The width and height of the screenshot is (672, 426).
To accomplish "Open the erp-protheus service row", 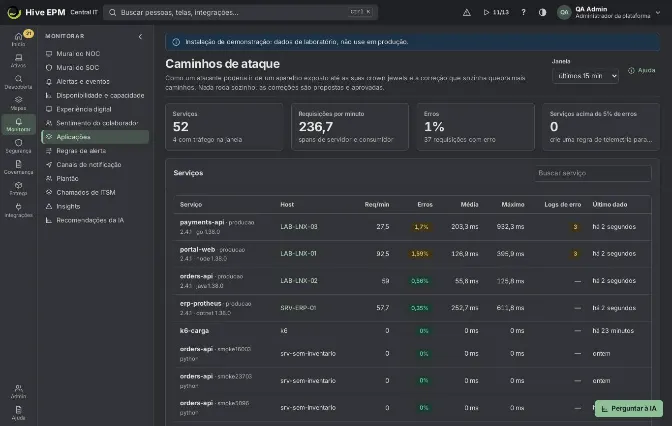I will click(412, 308).
